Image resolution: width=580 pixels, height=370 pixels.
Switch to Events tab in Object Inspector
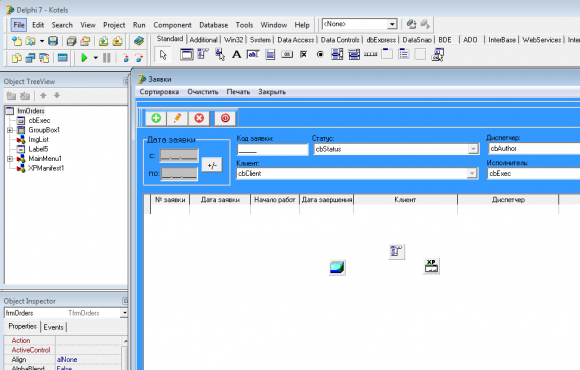point(53,327)
